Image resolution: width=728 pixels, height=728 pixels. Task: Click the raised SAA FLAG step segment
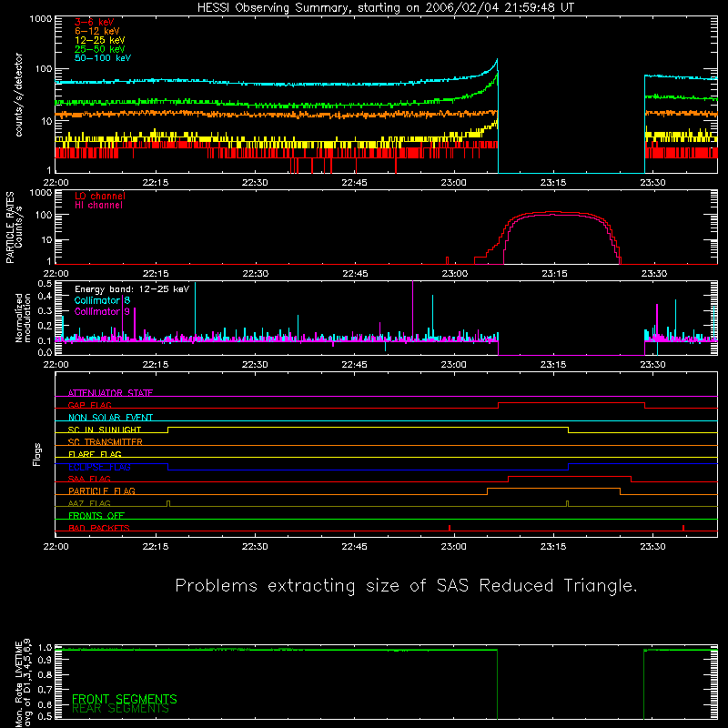click(x=570, y=476)
